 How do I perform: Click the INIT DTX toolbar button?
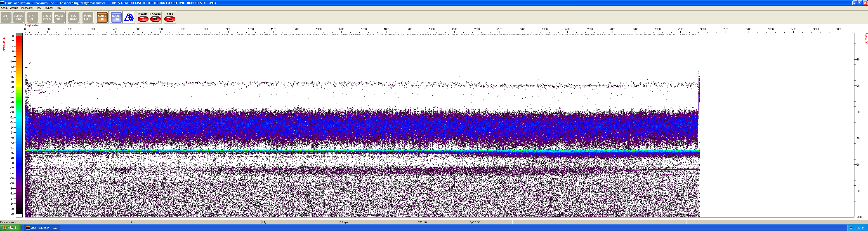(x=6, y=18)
